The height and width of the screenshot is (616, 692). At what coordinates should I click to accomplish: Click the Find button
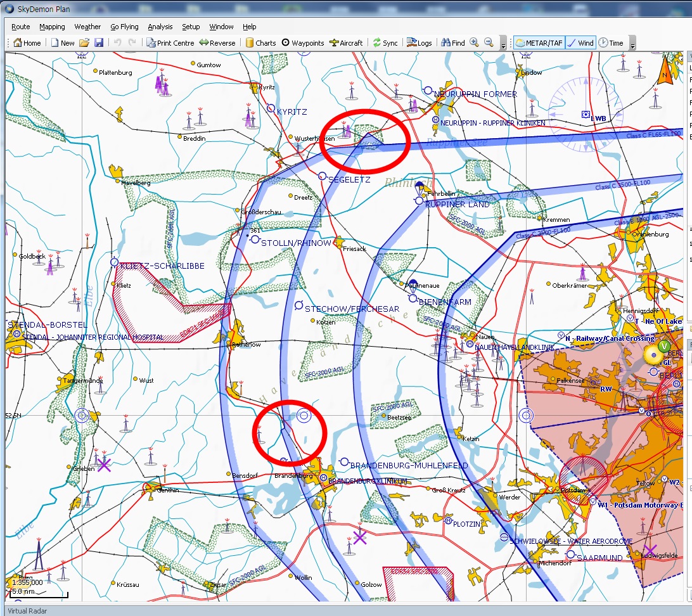pyautogui.click(x=452, y=43)
